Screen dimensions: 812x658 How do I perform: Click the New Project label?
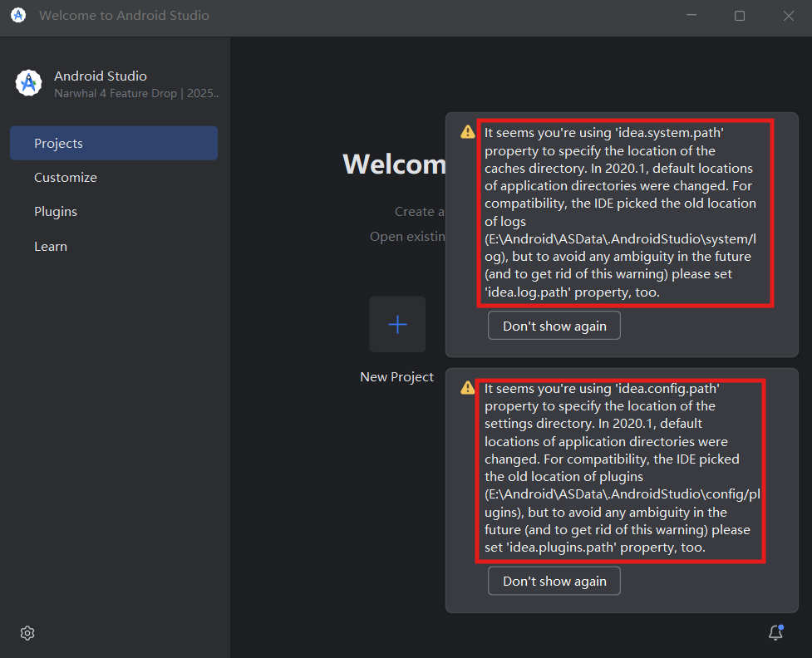396,377
